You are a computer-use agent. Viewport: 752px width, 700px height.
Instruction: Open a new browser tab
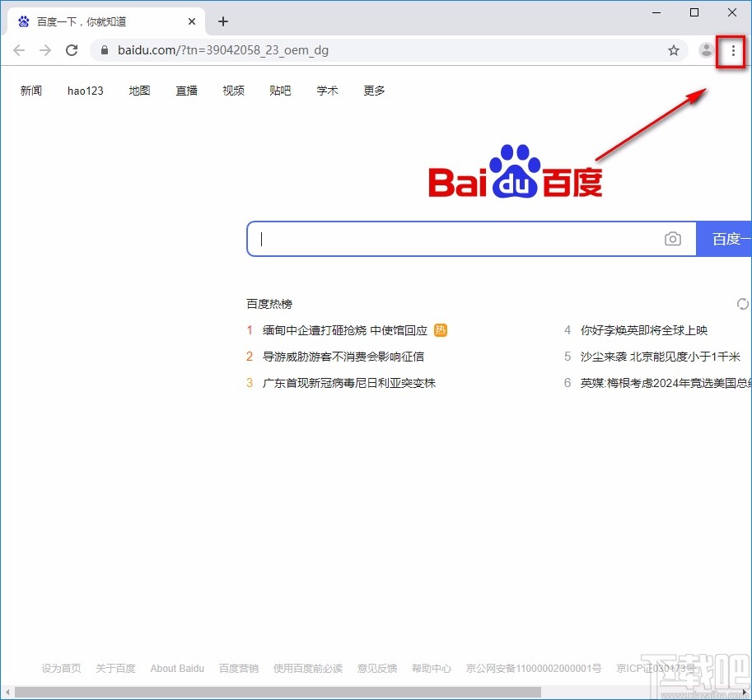tap(222, 21)
